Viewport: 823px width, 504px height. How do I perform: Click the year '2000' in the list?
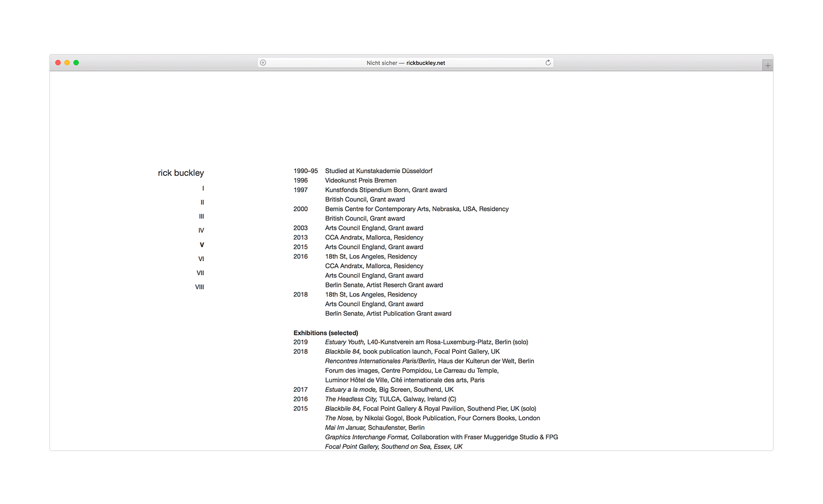tap(300, 209)
